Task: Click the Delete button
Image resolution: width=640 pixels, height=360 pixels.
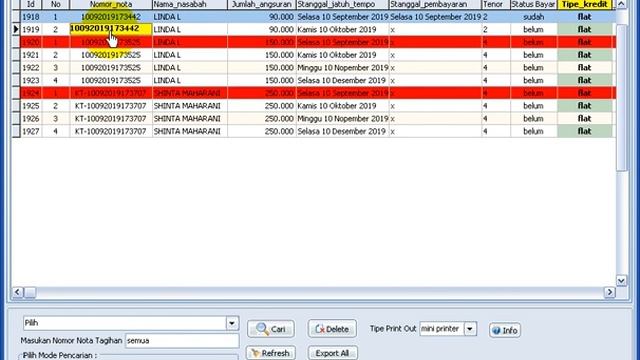Action: pos(332,329)
